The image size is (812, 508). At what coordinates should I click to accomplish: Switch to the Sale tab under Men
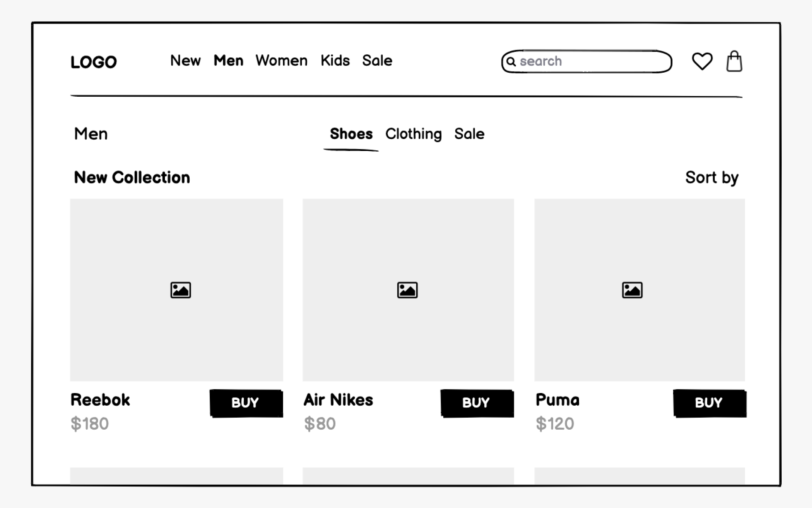pos(470,134)
